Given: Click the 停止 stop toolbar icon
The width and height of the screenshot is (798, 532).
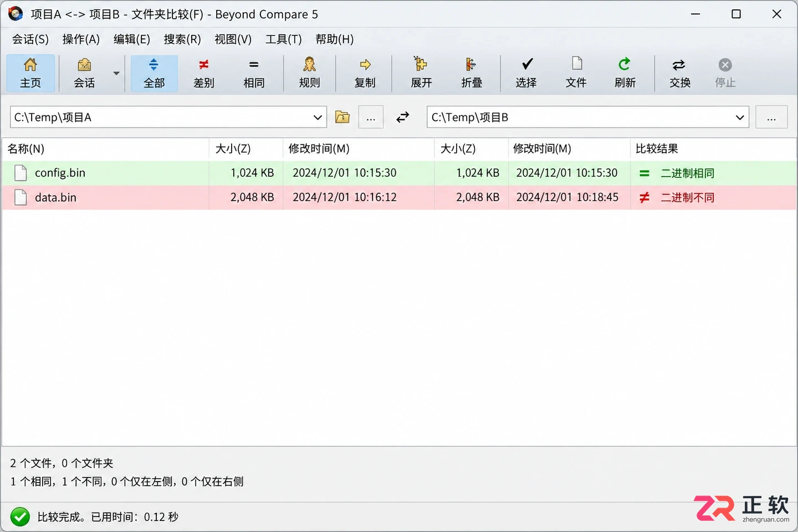Looking at the screenshot, I should 725,65.
